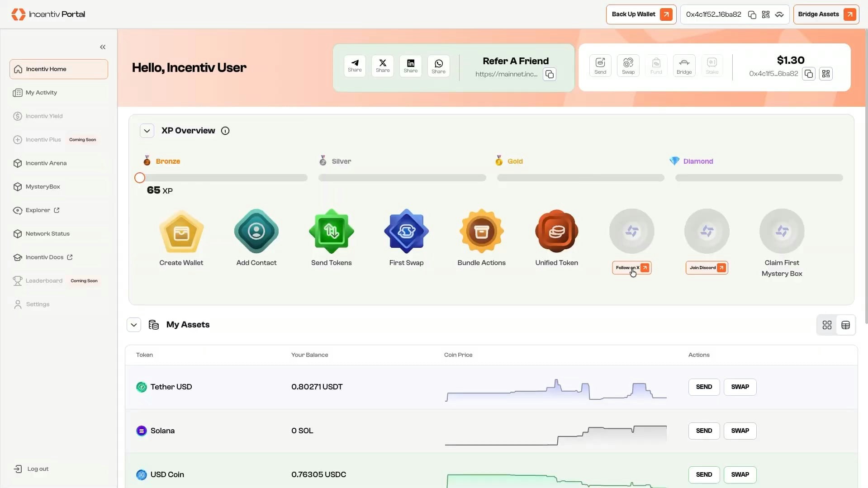This screenshot has height=488, width=868.
Task: Expand wallet options via the wave icon
Action: [x=779, y=14]
